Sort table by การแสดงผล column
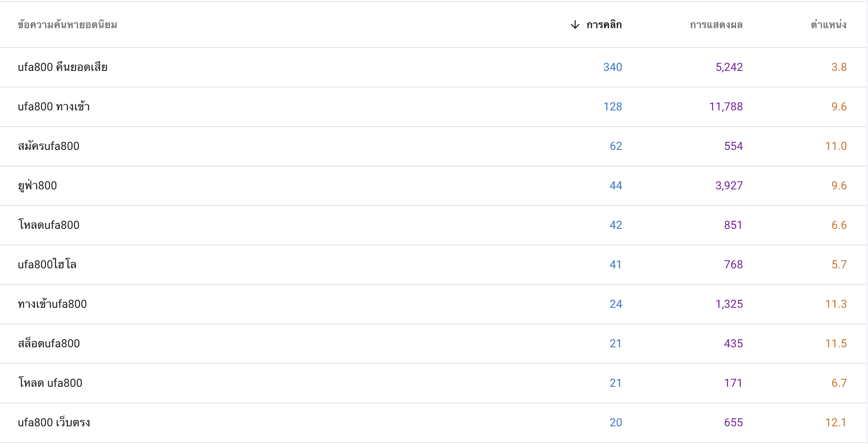Screen dimensions: 868x444 coord(716,25)
